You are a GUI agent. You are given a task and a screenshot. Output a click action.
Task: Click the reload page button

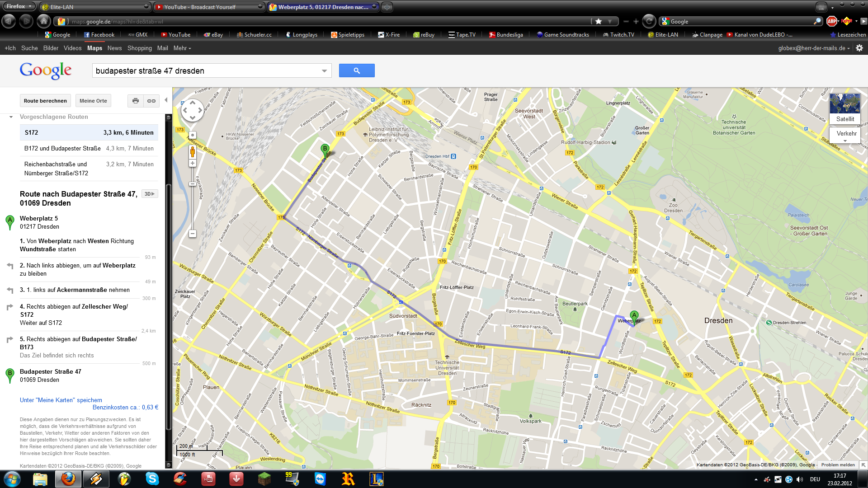click(x=649, y=21)
